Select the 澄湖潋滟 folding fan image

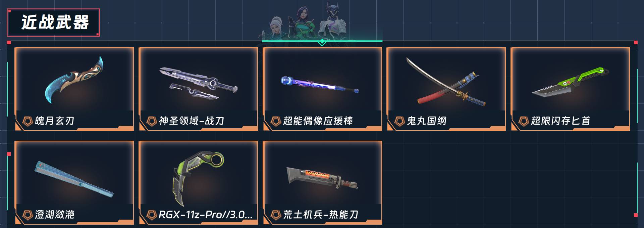74,179
